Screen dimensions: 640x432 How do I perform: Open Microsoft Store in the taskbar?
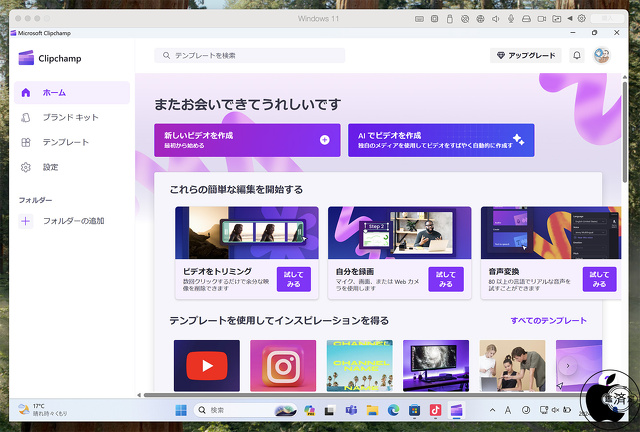[414, 410]
